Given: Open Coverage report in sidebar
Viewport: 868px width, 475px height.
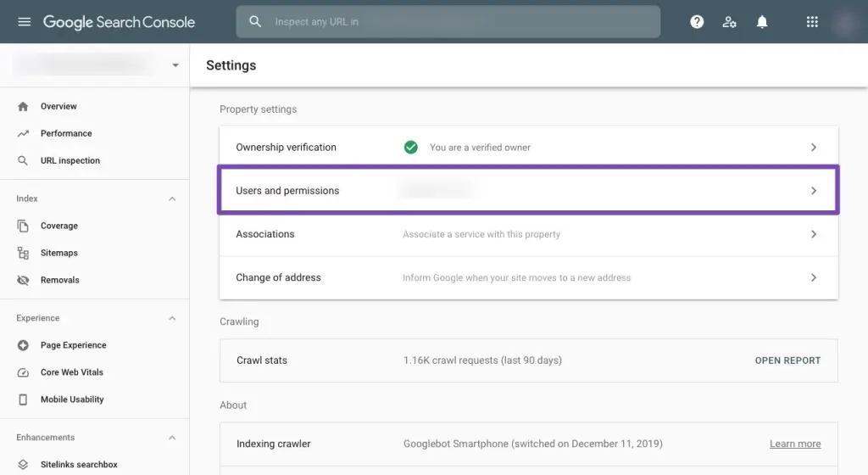Looking at the screenshot, I should click(59, 226).
